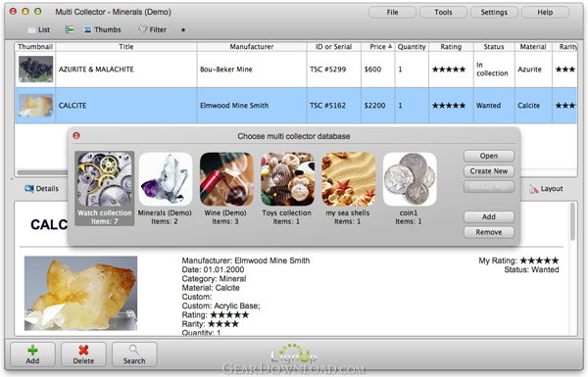Open the File menu
588x377 pixels.
tap(392, 13)
